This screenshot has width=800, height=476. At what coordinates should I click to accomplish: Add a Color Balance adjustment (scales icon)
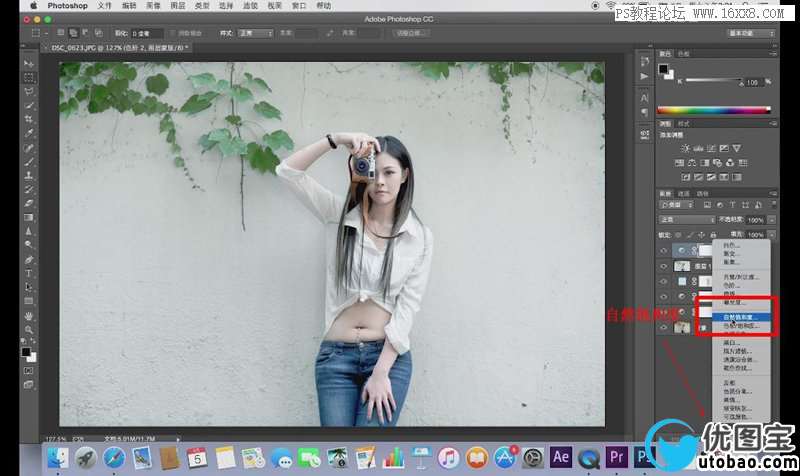coord(692,163)
